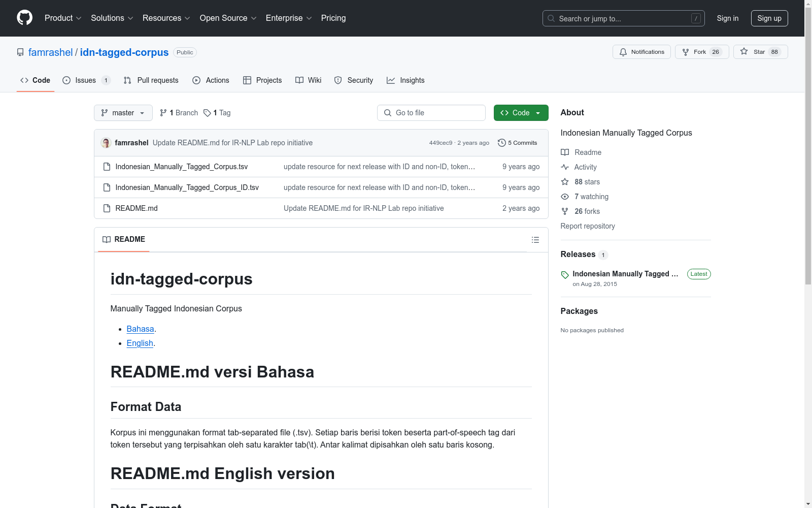Switch to the Pull requests tab
Image resolution: width=812 pixels, height=508 pixels.
(x=151, y=80)
